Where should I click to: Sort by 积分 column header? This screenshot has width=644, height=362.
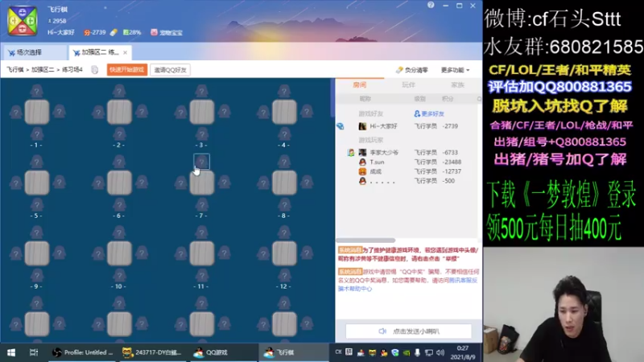click(448, 99)
